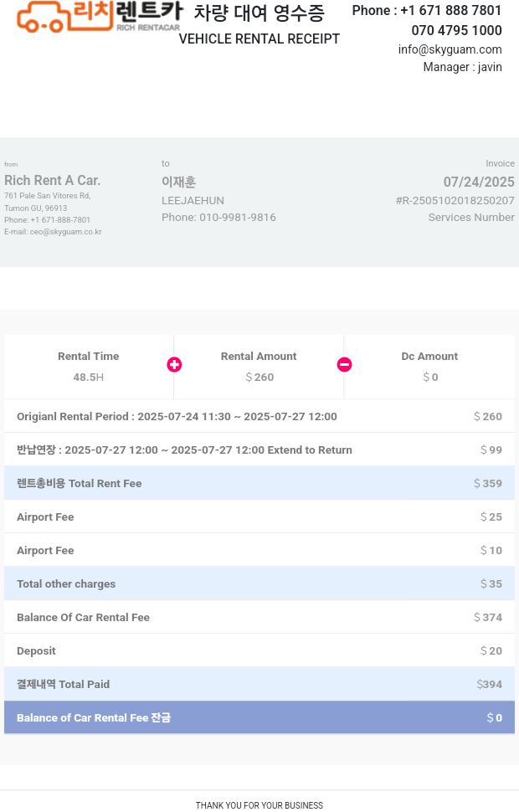Click the $25 Airport Fee row
519x812 pixels.
point(259,516)
